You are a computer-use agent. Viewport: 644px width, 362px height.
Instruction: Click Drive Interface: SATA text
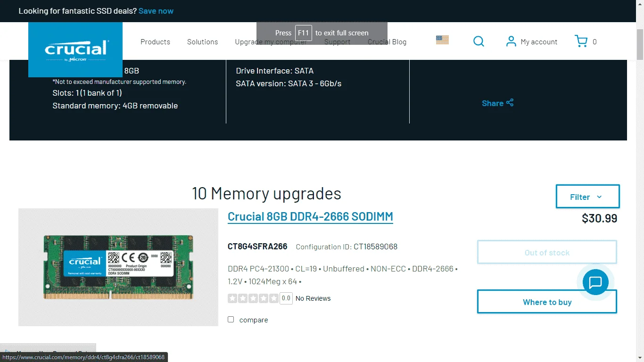(x=275, y=71)
